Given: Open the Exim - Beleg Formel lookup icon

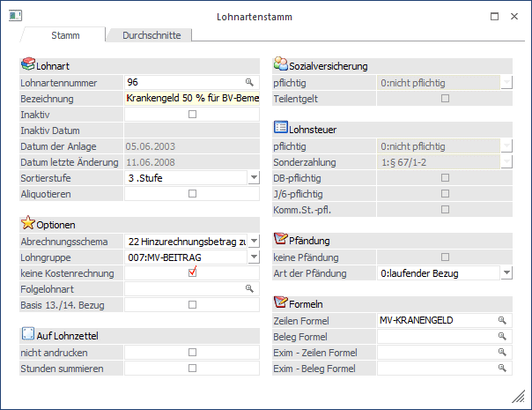Looking at the screenshot, I should 501,368.
